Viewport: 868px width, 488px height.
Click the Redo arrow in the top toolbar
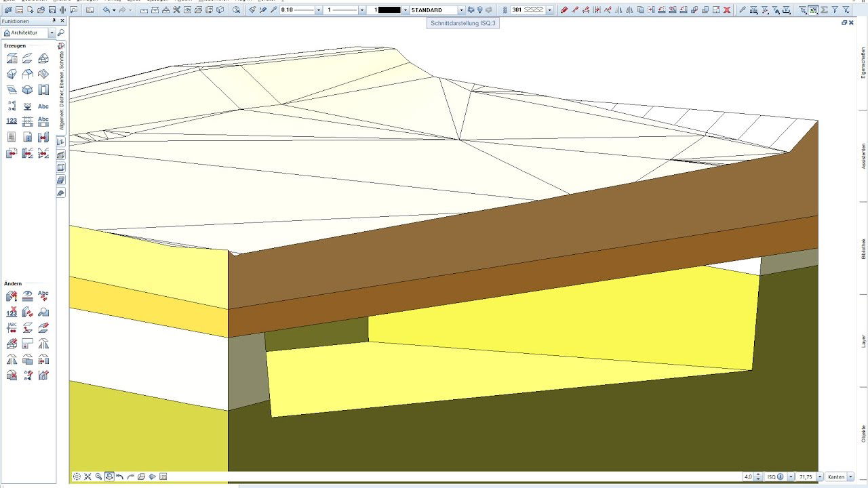(x=122, y=10)
